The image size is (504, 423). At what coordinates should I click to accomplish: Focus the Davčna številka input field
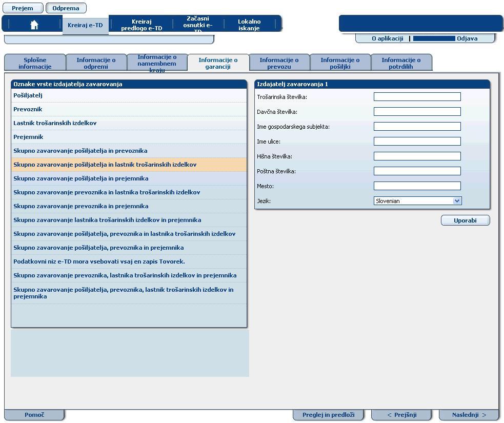tap(417, 112)
